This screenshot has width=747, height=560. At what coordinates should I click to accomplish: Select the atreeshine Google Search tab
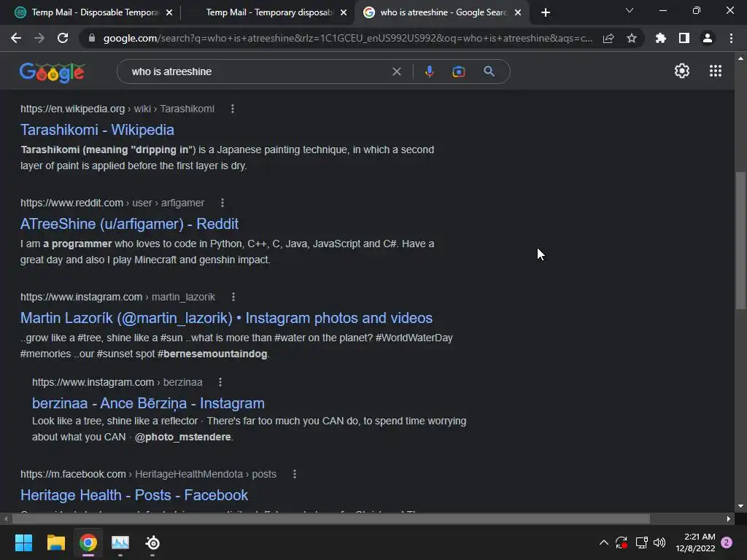point(444,12)
